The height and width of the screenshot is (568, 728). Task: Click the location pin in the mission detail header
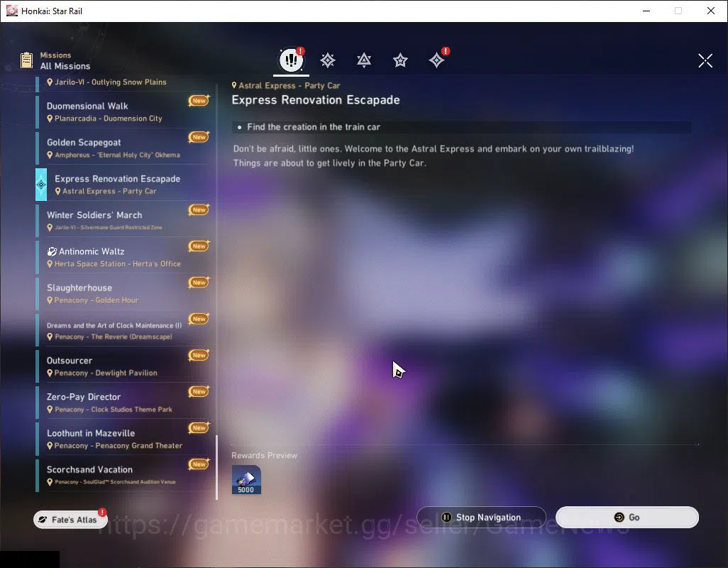[x=234, y=85]
